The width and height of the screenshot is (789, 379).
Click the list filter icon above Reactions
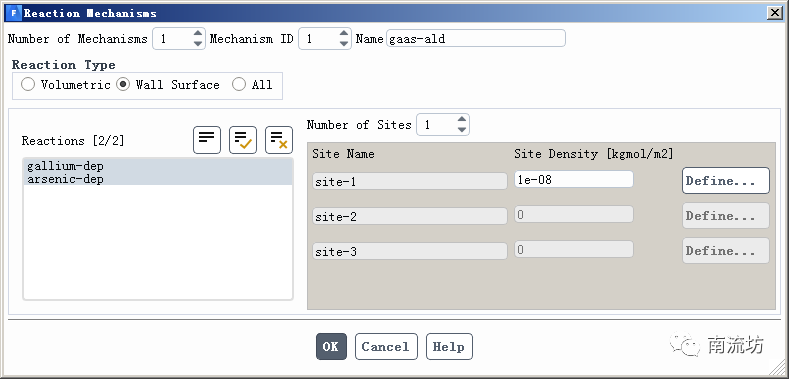point(207,140)
